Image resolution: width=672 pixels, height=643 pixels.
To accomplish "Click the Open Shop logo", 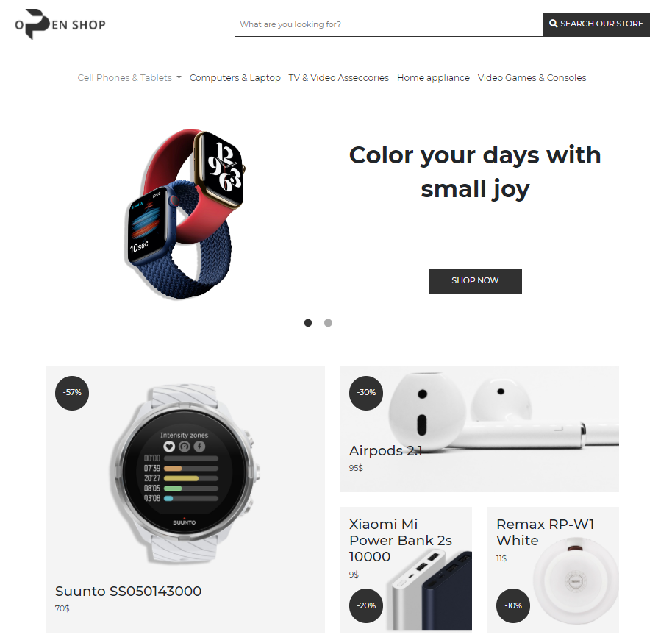I will (60, 24).
